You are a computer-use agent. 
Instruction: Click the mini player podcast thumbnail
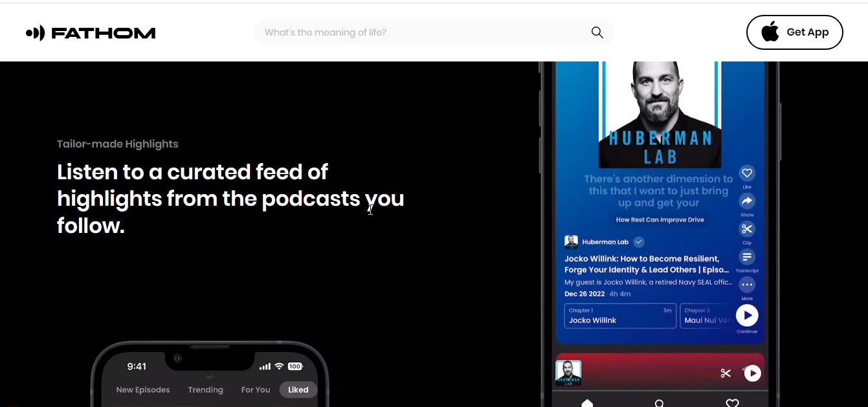568,373
